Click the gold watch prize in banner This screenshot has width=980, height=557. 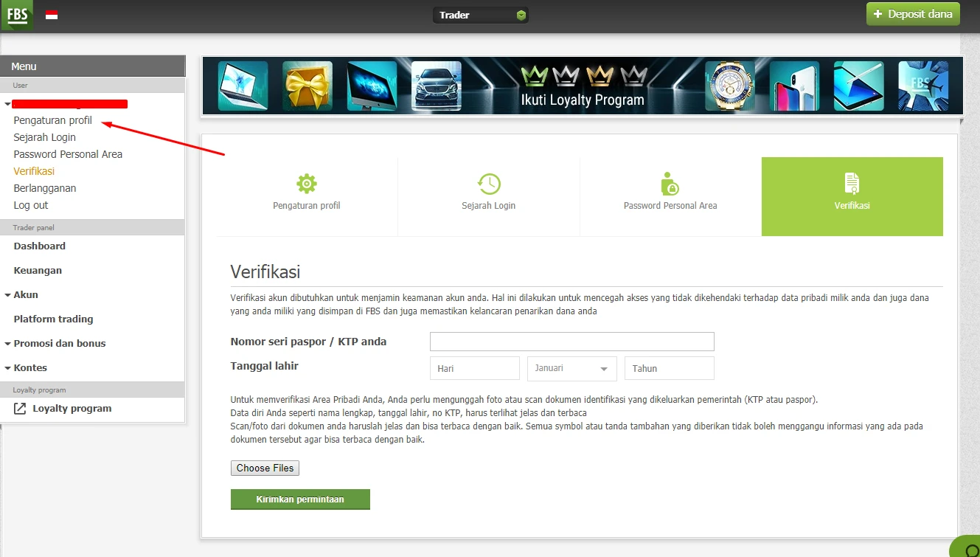point(730,86)
